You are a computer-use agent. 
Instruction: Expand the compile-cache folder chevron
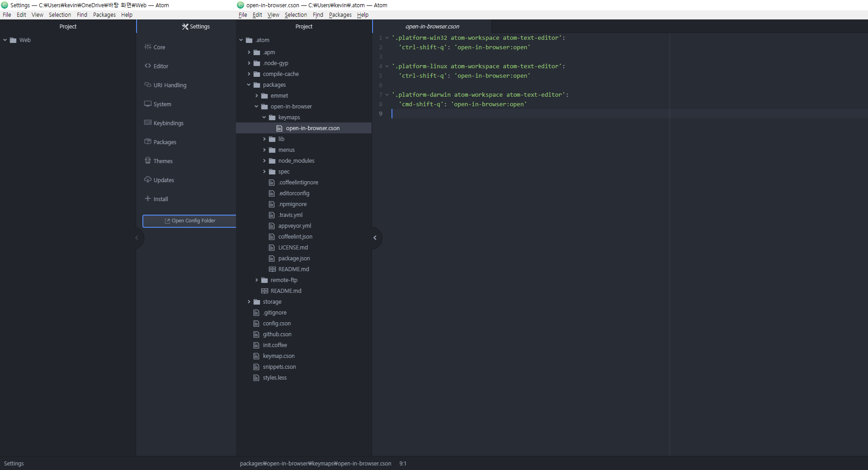pyautogui.click(x=249, y=74)
